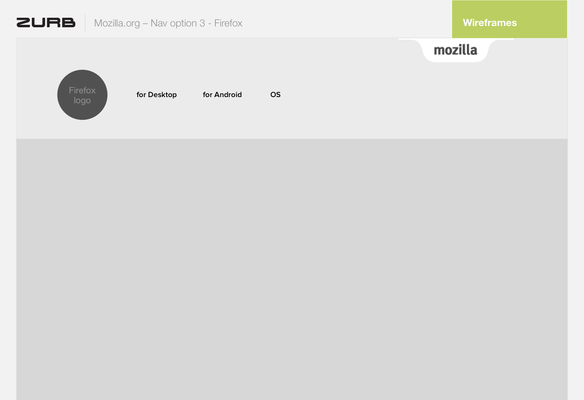Open the for Desktop nav item
The width and height of the screenshot is (584, 400).
[156, 95]
